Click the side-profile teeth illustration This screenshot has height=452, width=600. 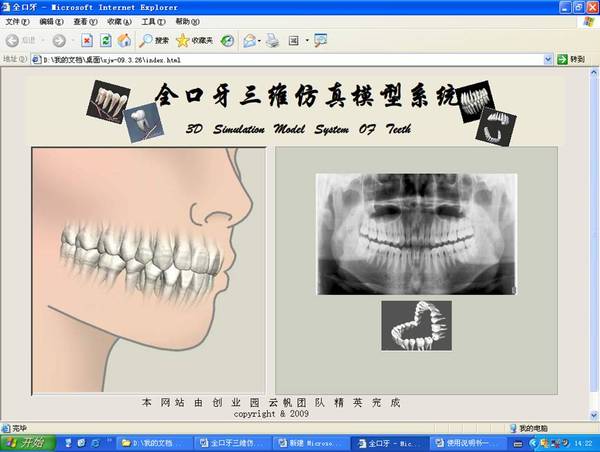(148, 271)
